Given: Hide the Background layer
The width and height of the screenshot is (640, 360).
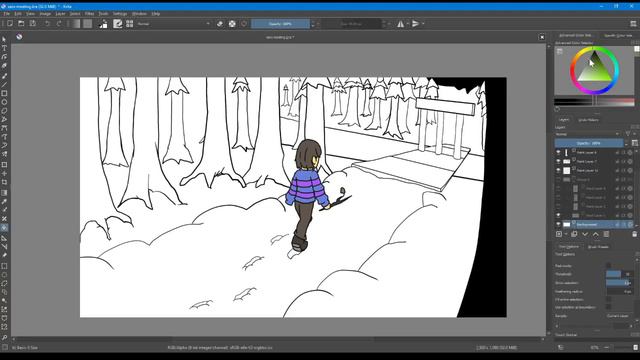Looking at the screenshot, I should click(x=558, y=224).
